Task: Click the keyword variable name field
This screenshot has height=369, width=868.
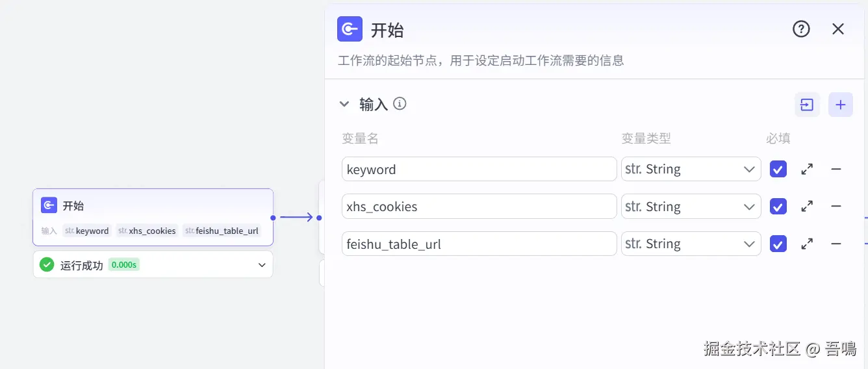Action: [479, 170]
